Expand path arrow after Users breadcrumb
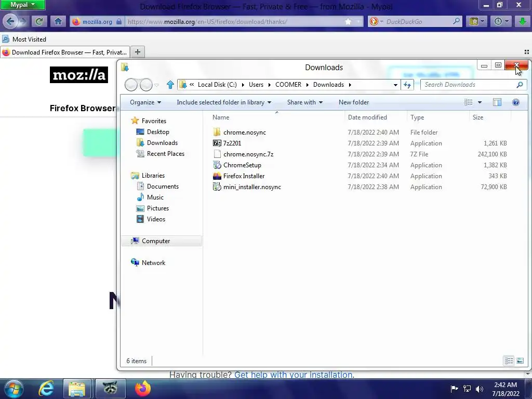 (x=270, y=85)
